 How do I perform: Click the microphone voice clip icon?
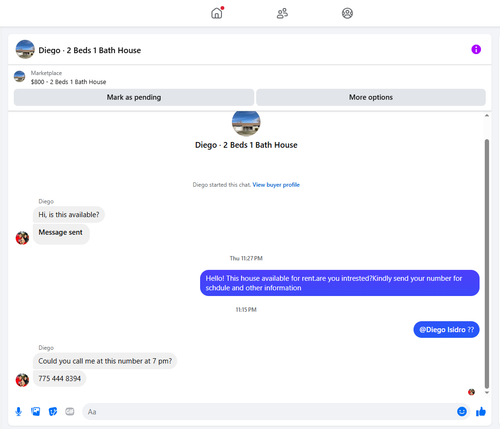point(19,412)
